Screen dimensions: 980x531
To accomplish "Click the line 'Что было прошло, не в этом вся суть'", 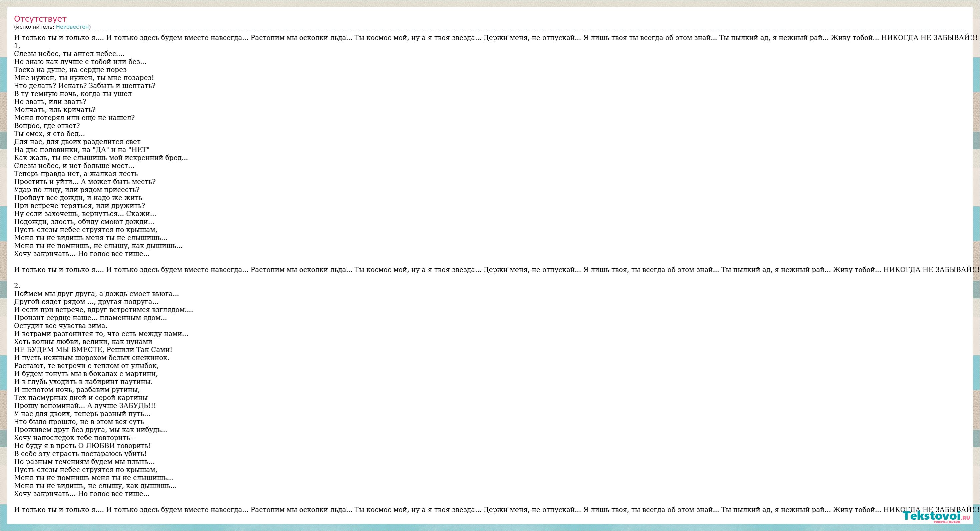I will (79, 422).
